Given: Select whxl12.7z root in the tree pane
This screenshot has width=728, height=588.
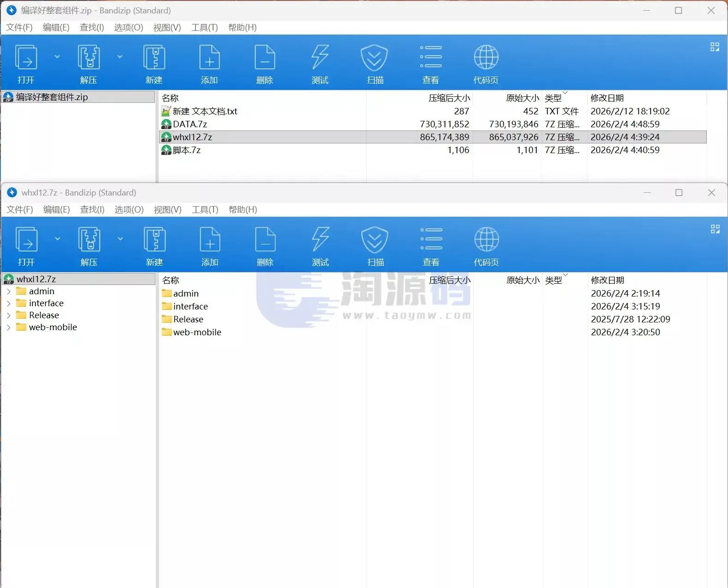Looking at the screenshot, I should 78,279.
